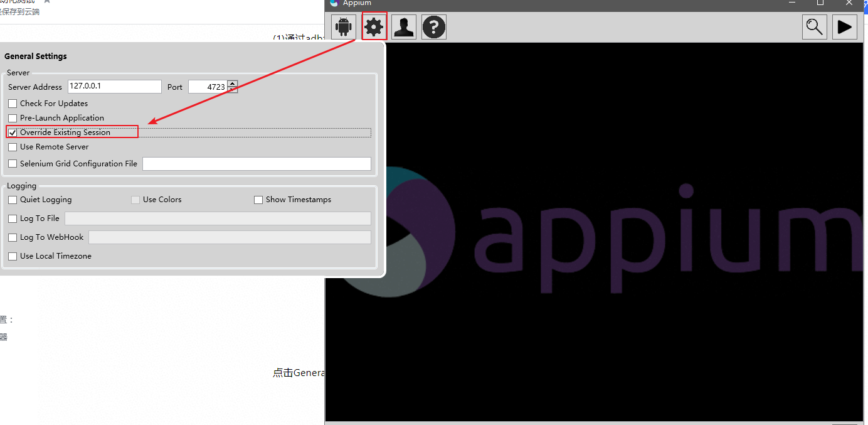
Task: Enable Log To WebHook checkbox
Action: coord(13,237)
